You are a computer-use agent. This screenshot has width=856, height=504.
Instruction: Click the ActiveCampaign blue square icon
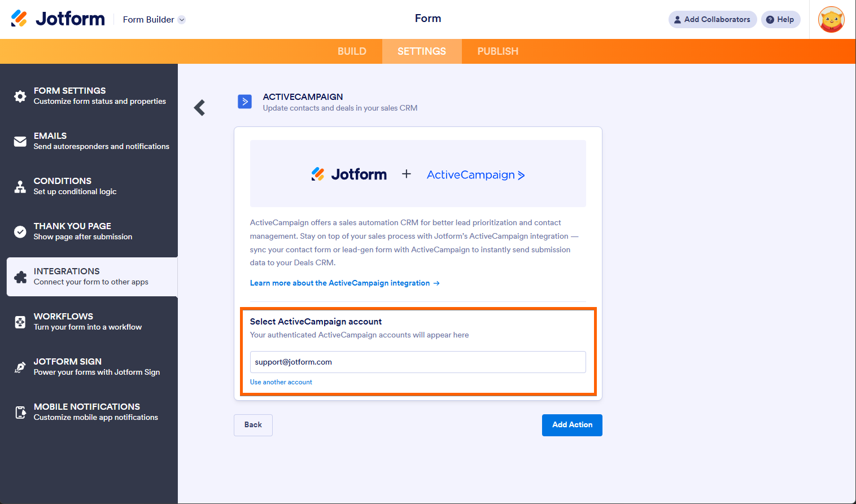(244, 102)
